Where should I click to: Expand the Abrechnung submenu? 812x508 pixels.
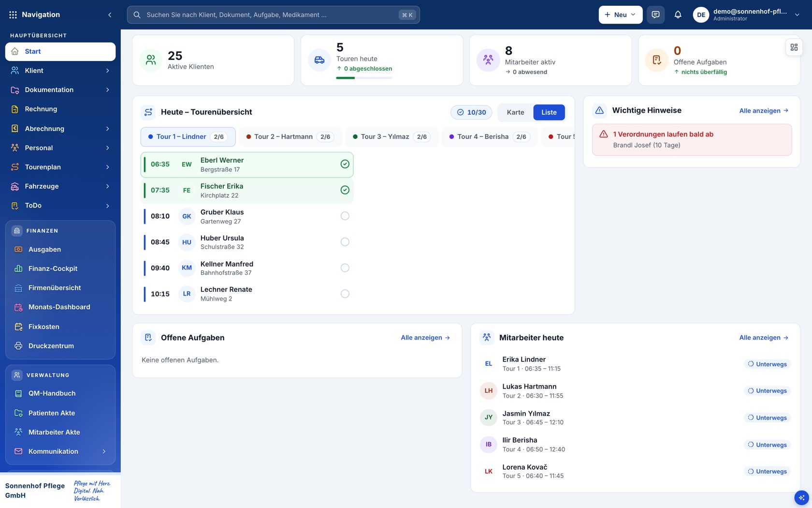pyautogui.click(x=60, y=129)
